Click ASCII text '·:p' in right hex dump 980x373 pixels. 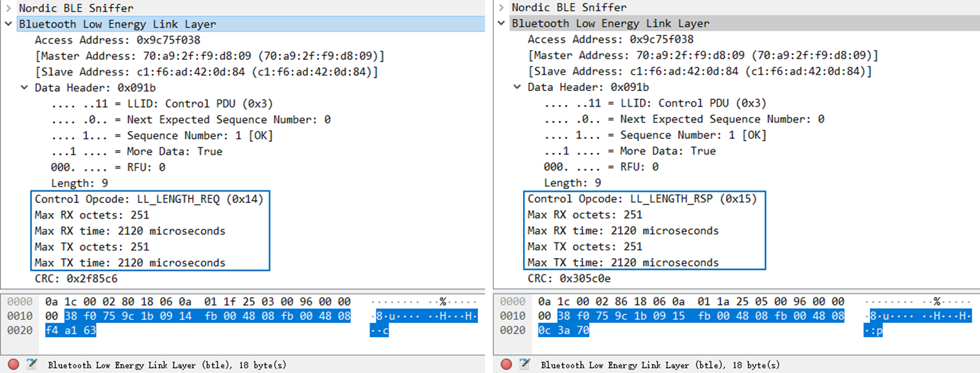pos(873,331)
